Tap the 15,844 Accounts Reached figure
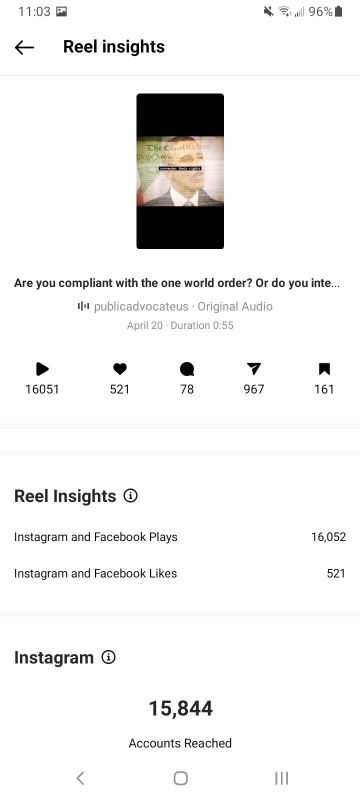 click(181, 709)
